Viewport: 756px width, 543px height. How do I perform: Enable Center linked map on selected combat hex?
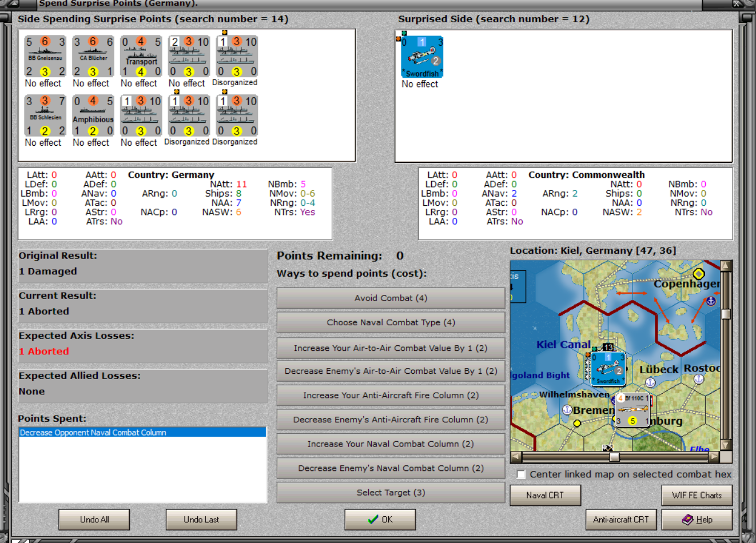point(521,474)
